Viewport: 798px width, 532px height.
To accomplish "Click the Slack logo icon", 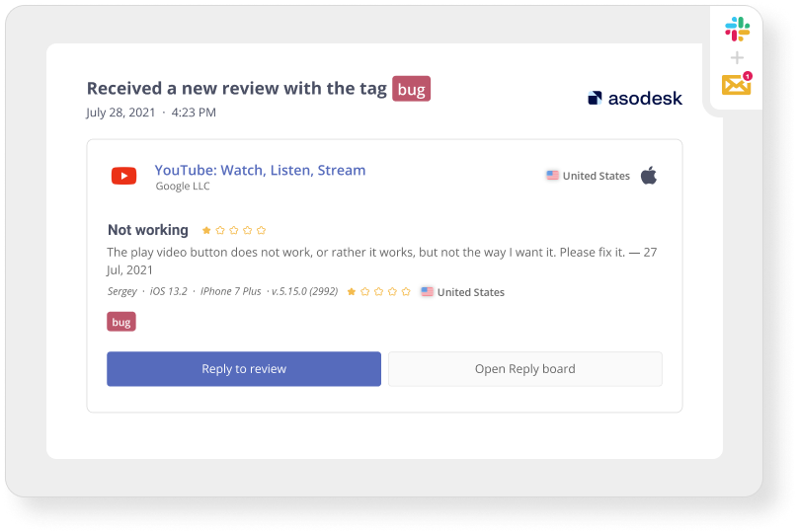I will [x=737, y=29].
